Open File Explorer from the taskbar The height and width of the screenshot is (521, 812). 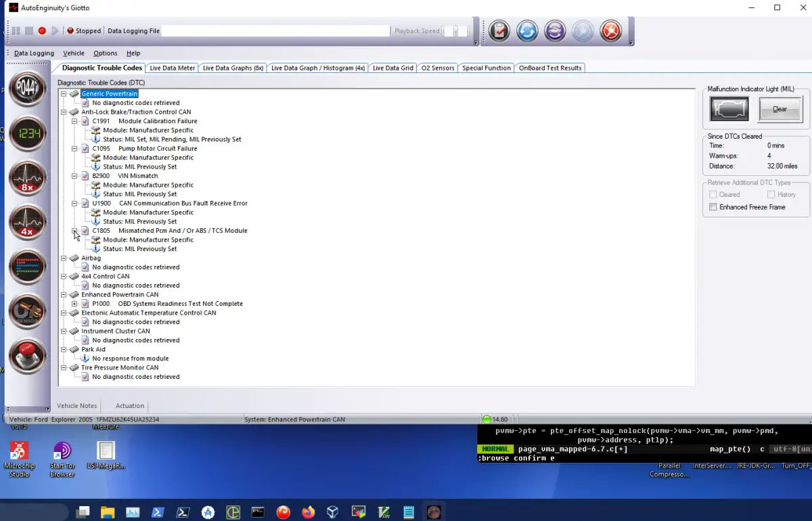(108, 512)
